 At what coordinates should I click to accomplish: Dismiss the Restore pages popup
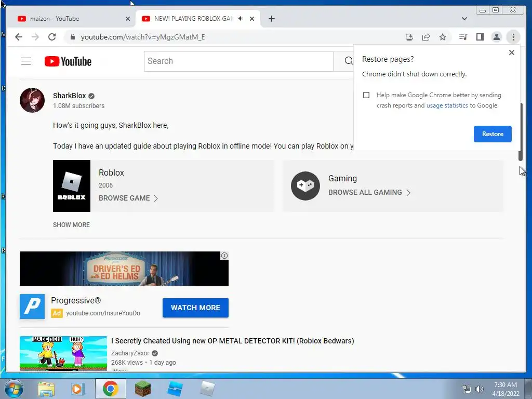(512, 52)
